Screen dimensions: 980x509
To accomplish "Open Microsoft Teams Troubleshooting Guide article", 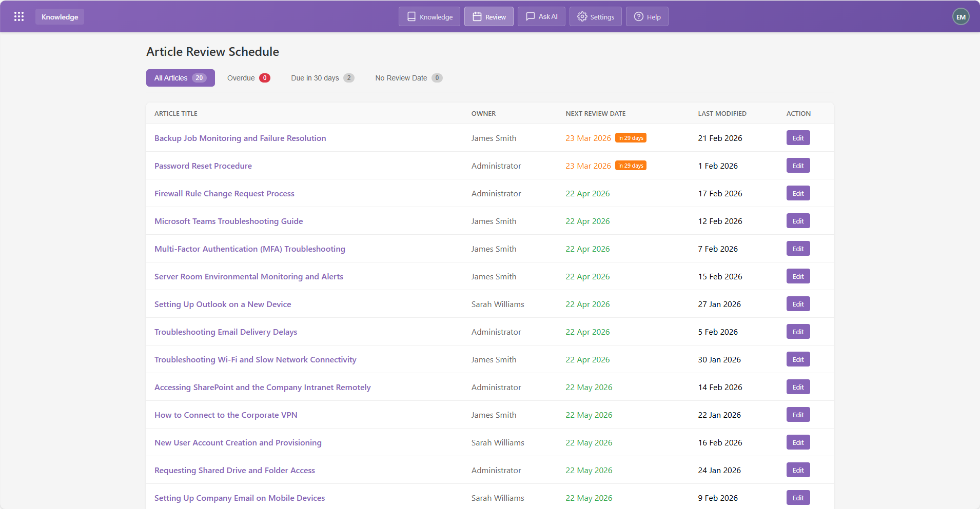I will click(x=228, y=221).
